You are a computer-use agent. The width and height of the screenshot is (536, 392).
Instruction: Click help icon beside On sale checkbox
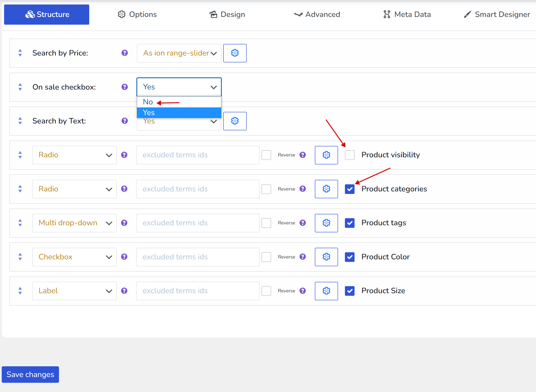[124, 87]
